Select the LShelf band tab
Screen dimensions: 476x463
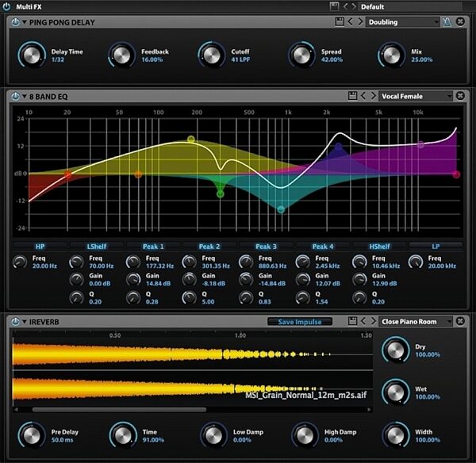tap(97, 247)
